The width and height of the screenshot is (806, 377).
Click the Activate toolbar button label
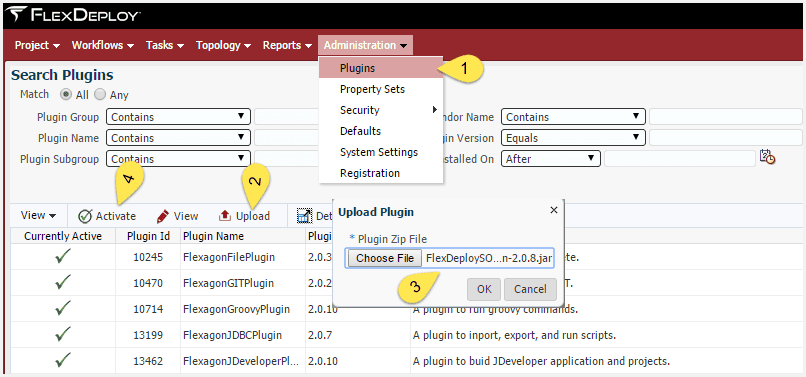(x=116, y=216)
